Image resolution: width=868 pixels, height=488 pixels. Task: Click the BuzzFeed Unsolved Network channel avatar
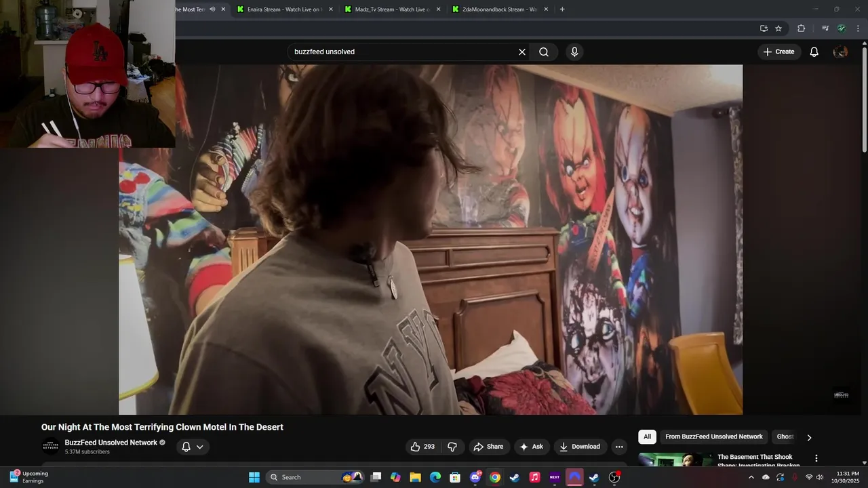tap(50, 446)
